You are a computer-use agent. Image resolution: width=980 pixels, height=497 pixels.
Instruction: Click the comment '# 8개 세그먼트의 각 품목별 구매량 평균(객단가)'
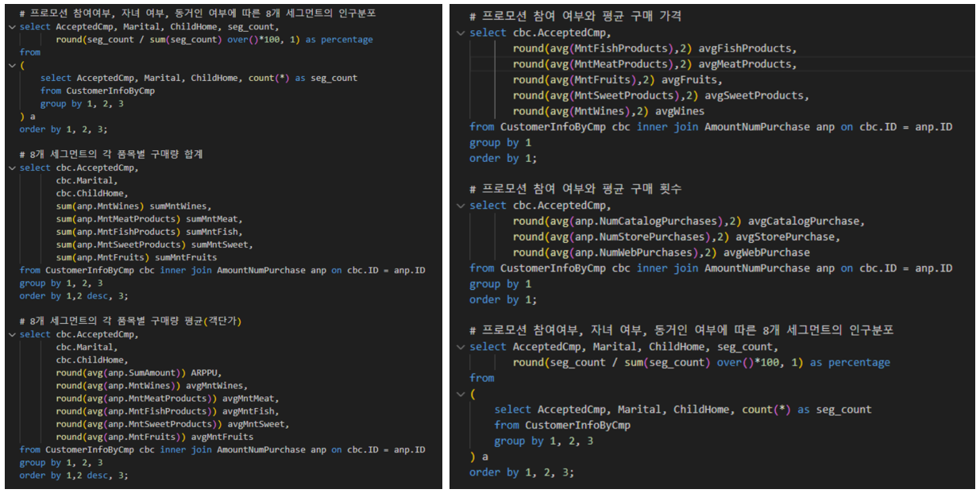[x=130, y=322]
